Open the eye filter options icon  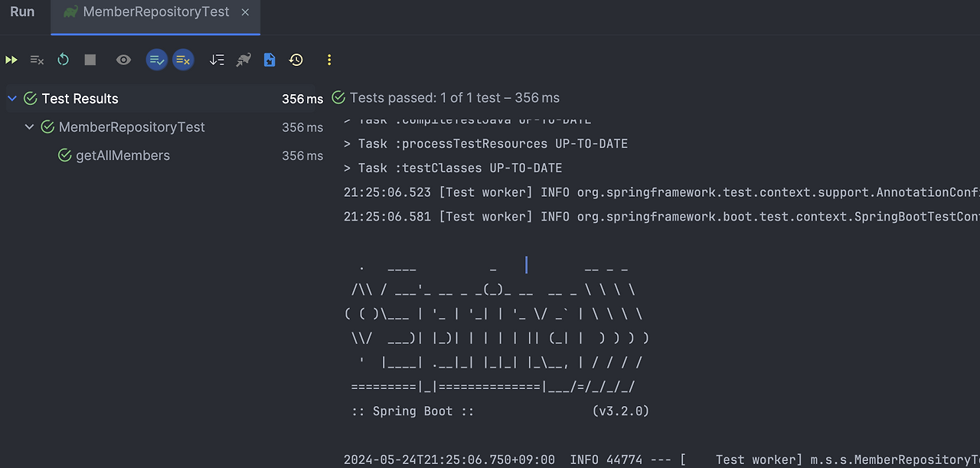[123, 60]
